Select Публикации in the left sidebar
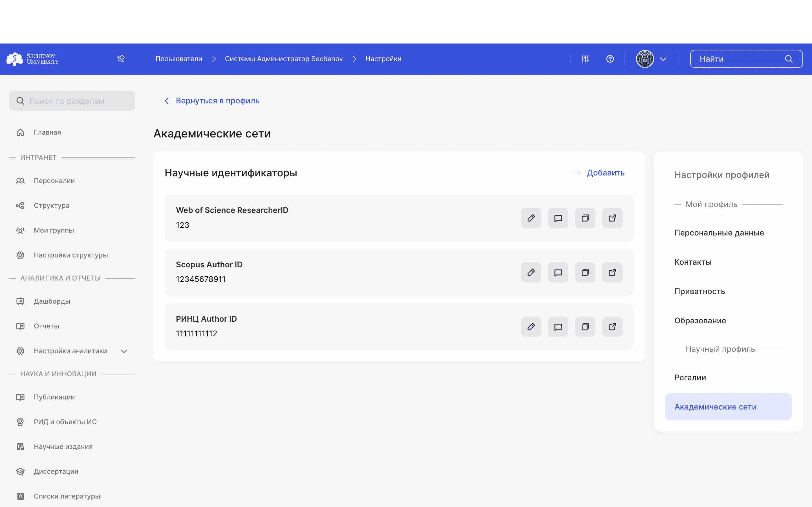 click(54, 397)
